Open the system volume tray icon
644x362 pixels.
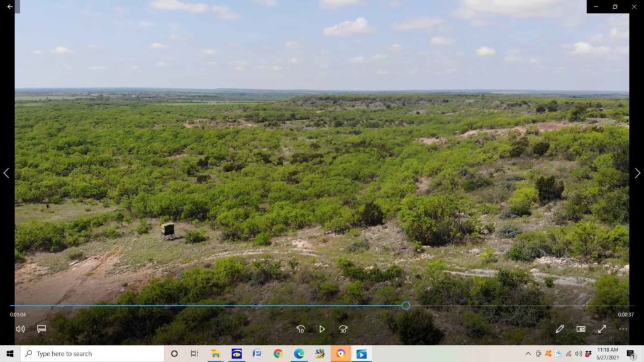579,353
